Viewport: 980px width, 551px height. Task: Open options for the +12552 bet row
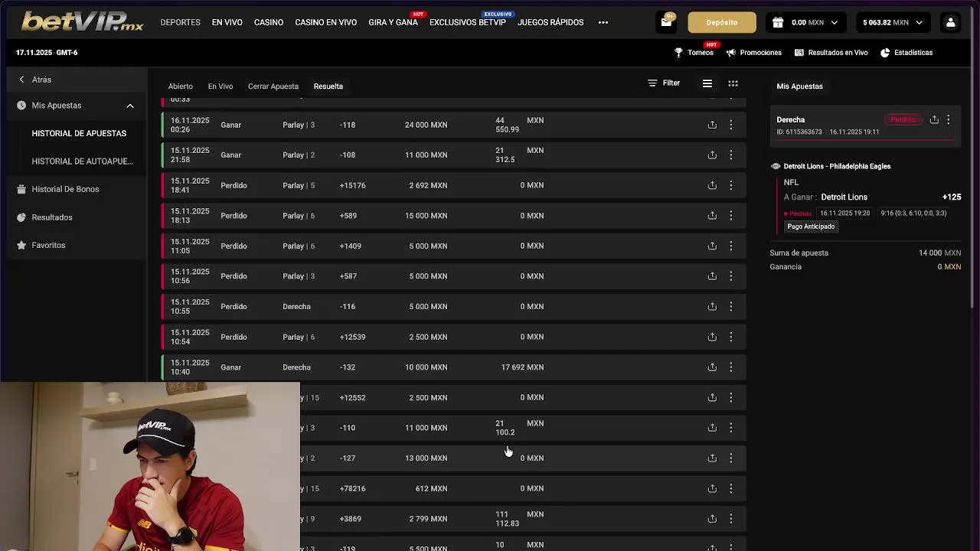tap(730, 397)
